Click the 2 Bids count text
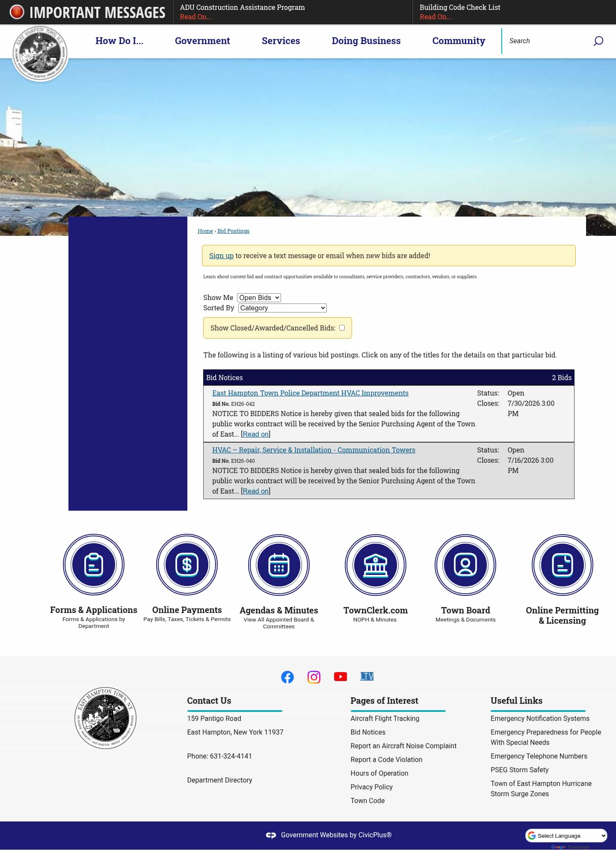This screenshot has height=851, width=616. pos(562,378)
